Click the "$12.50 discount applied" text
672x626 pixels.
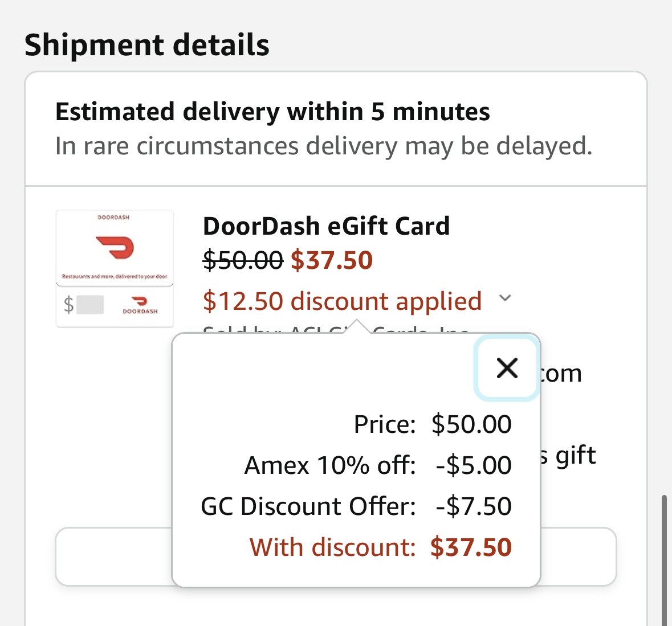342,301
